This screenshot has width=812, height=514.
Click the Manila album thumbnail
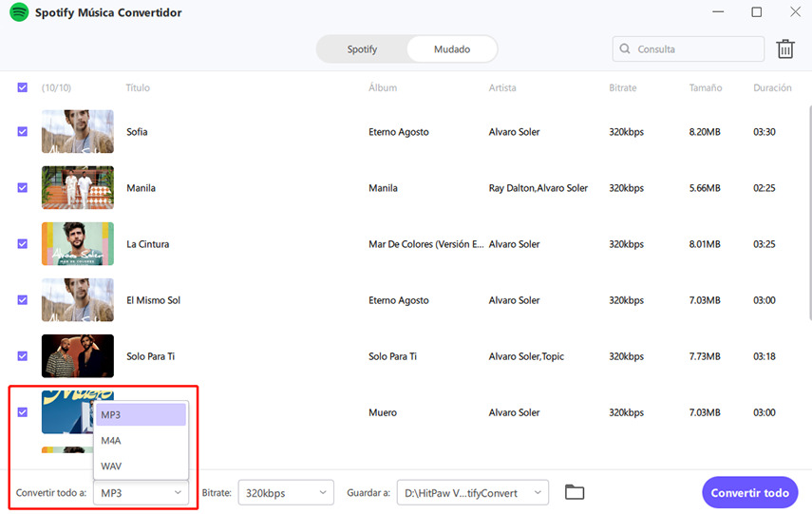(78, 187)
